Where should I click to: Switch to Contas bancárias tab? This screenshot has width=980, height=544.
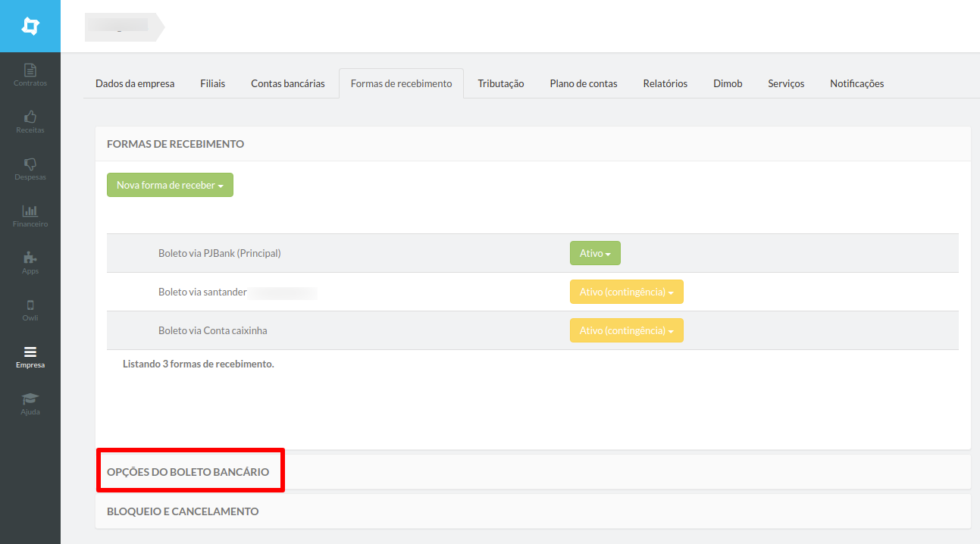pyautogui.click(x=288, y=83)
